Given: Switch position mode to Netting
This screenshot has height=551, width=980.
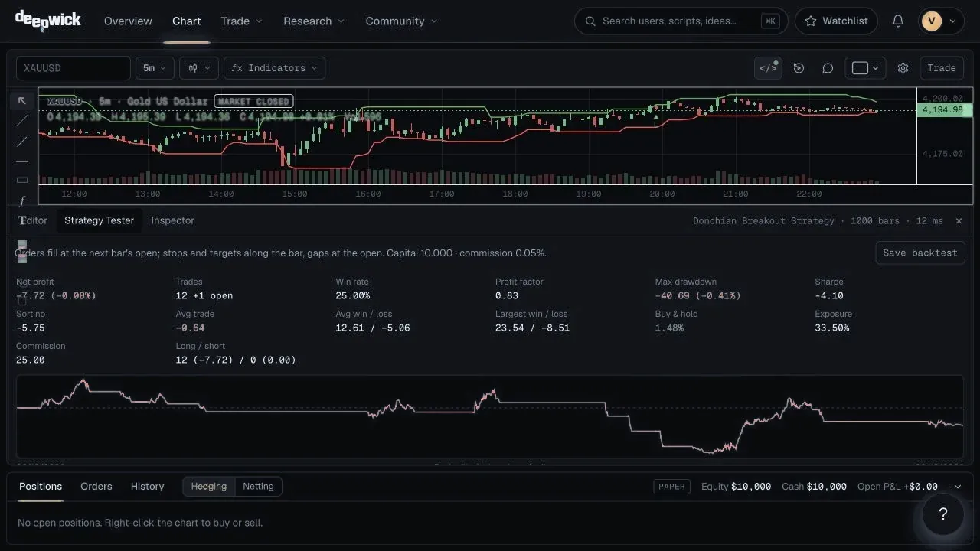Looking at the screenshot, I should click(258, 486).
